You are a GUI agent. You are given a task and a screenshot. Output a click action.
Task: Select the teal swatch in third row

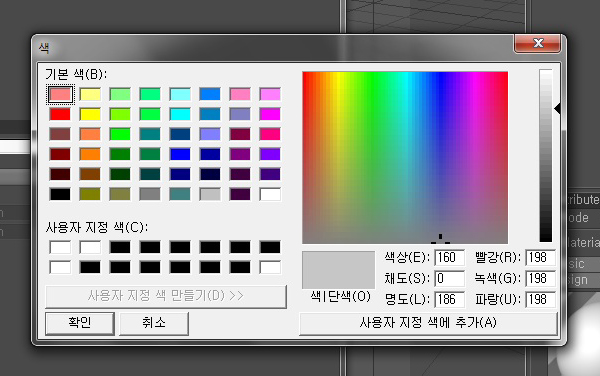[x=150, y=134]
